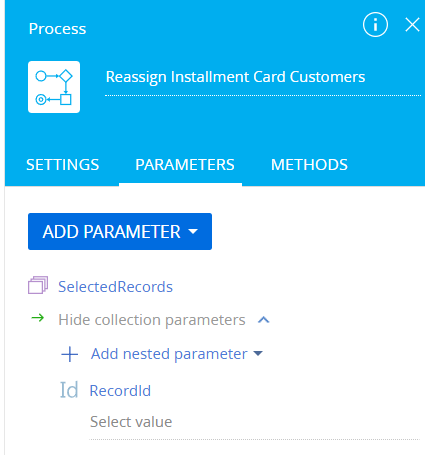The width and height of the screenshot is (425, 455).
Task: Click the Id type icon
Action: click(69, 390)
